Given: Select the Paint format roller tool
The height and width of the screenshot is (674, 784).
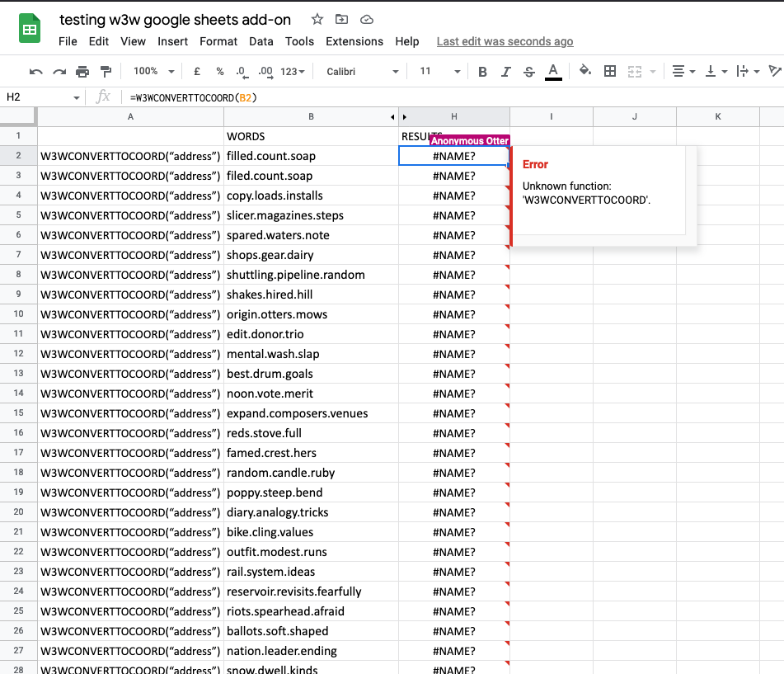Looking at the screenshot, I should coord(106,72).
